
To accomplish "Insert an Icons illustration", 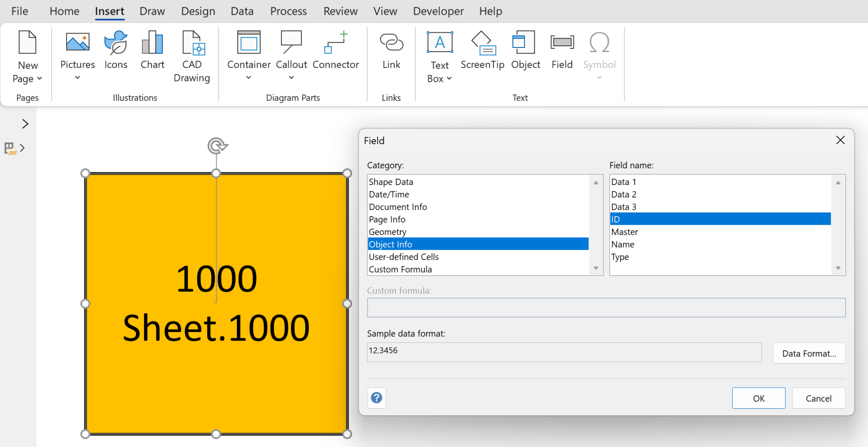I will [116, 51].
